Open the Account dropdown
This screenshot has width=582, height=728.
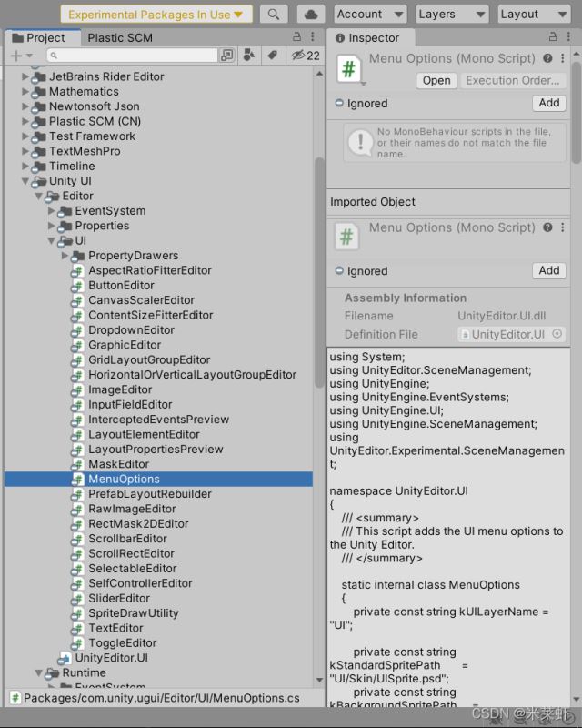370,15
